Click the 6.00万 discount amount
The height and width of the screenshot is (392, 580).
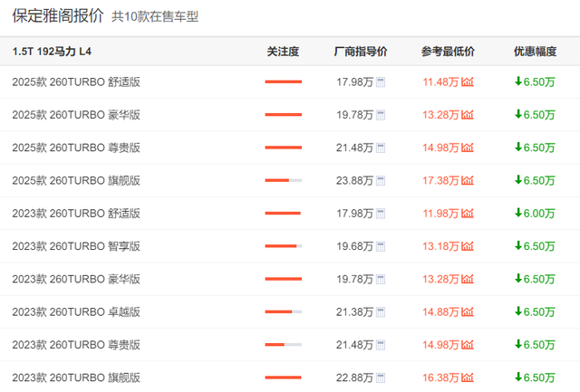pyautogui.click(x=536, y=213)
